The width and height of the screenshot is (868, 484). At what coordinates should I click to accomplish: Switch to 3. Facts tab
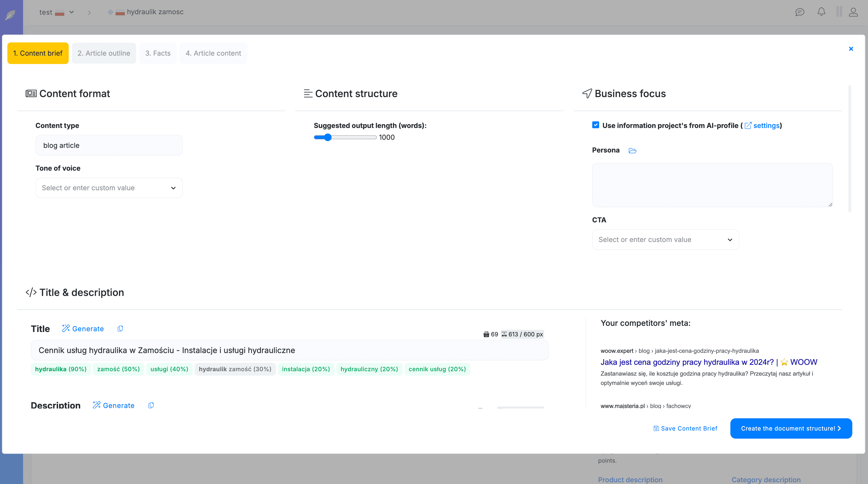coord(158,53)
